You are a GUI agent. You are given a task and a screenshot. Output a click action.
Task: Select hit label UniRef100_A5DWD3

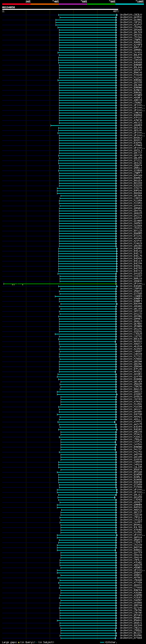(131, 567)
